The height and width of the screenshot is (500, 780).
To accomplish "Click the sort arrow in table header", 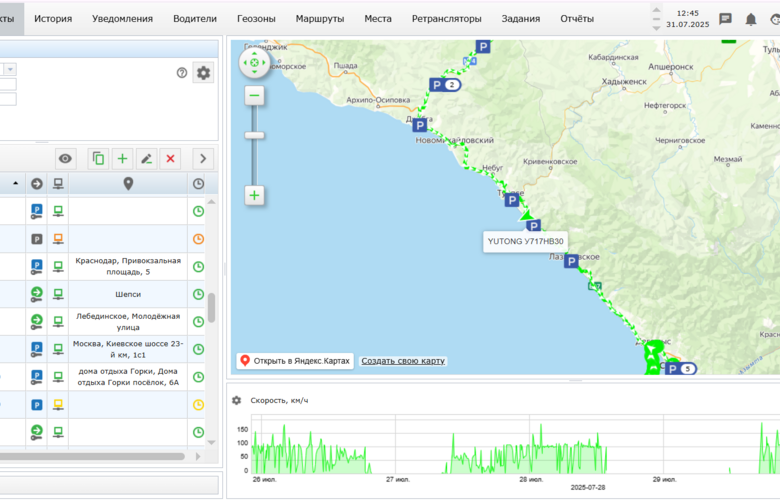I will tap(15, 184).
